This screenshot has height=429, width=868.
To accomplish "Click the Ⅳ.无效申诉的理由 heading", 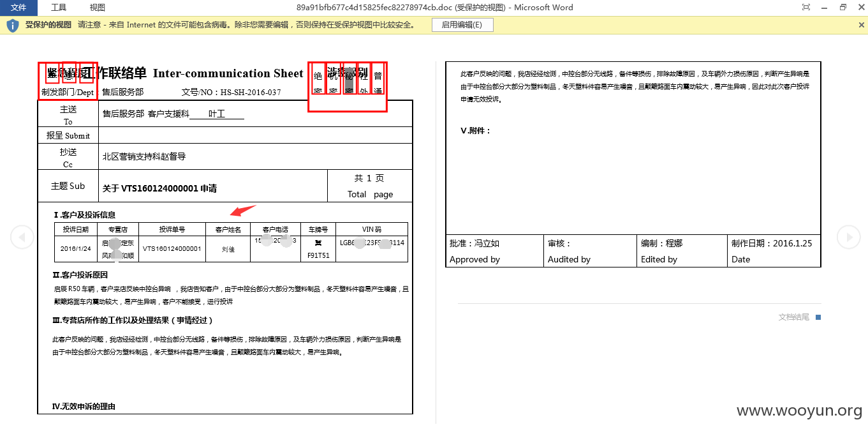I will 84,407.
